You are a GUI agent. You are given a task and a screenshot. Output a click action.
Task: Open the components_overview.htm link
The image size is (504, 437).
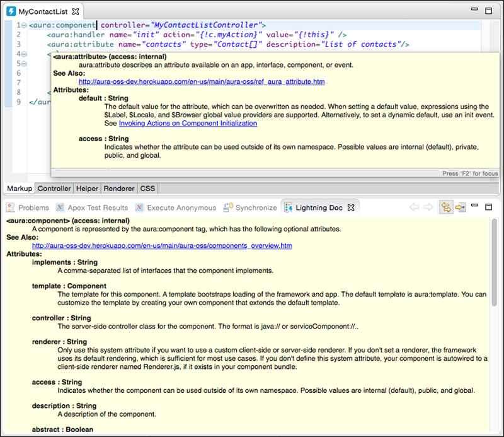click(x=162, y=246)
